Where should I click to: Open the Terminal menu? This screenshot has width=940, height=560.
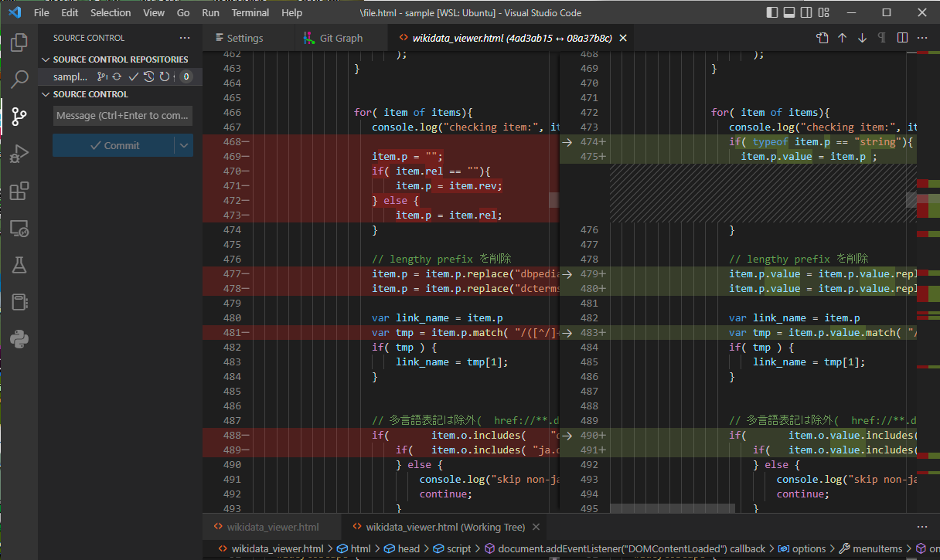250,13
